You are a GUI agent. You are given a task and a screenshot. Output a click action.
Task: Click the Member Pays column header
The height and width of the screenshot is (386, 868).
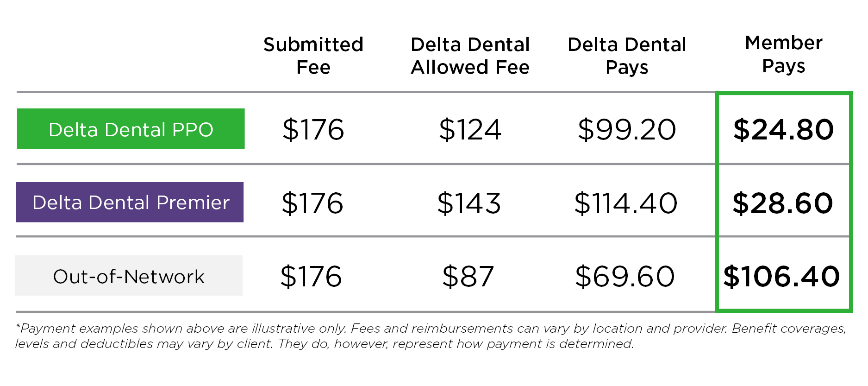(x=783, y=54)
